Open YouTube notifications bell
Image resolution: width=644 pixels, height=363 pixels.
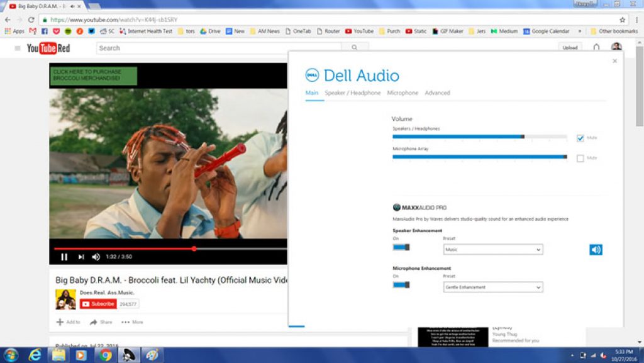coord(596,47)
